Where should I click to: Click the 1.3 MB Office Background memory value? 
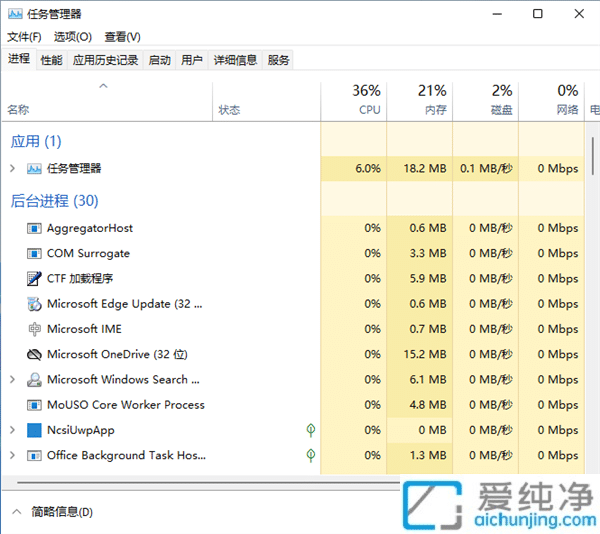tap(428, 455)
